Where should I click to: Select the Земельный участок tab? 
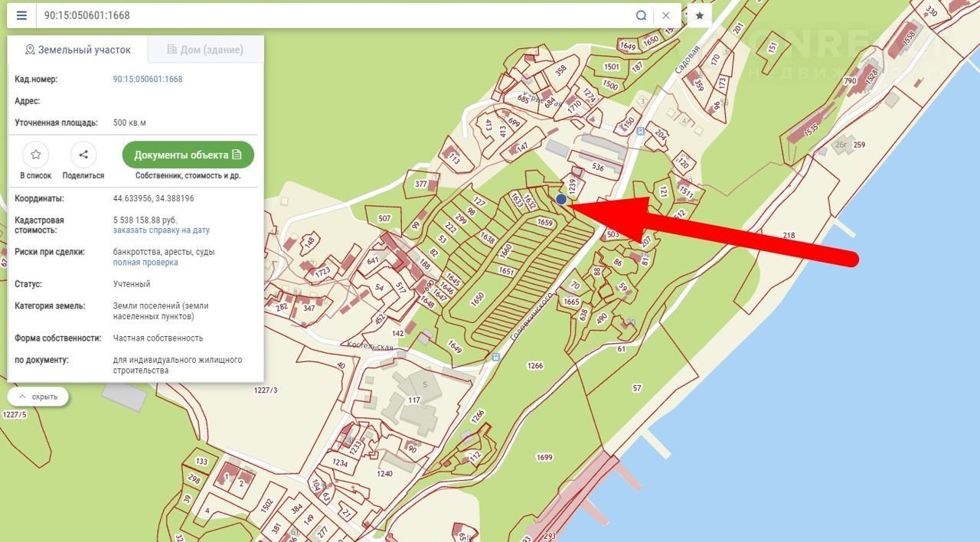click(77, 50)
